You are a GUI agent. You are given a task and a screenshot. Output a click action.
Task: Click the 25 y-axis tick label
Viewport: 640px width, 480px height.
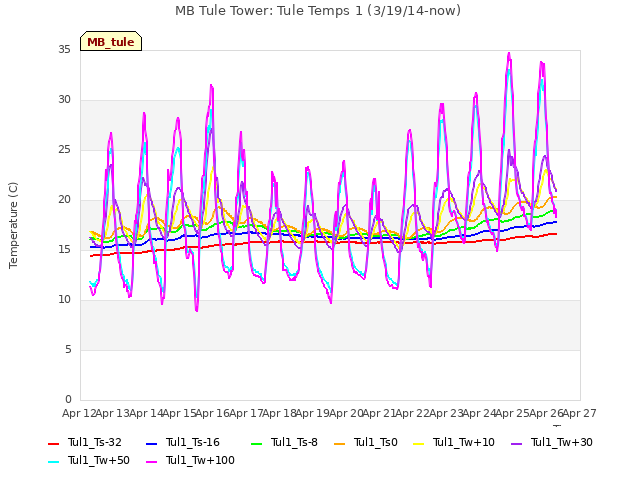click(64, 149)
